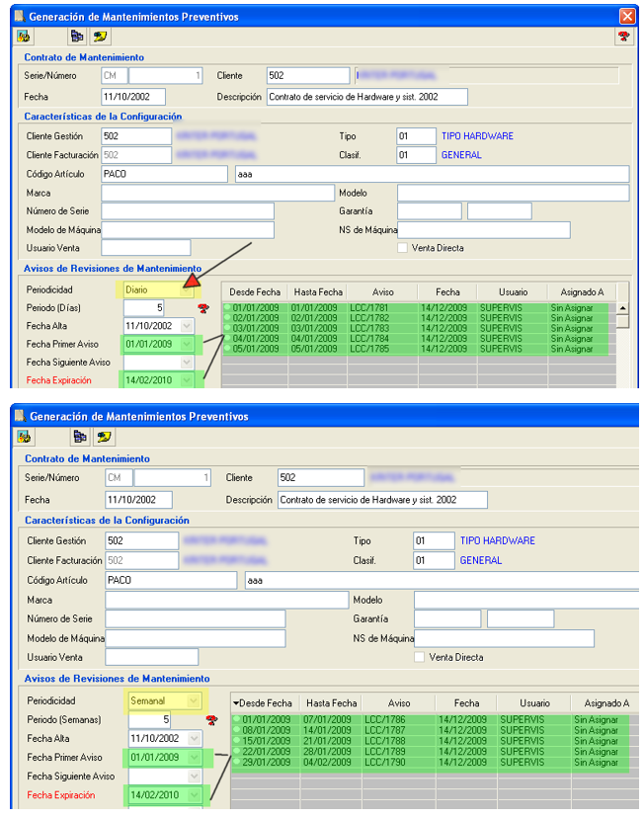Click the Clasif. code field 01 in the Semanal window

click(x=434, y=560)
